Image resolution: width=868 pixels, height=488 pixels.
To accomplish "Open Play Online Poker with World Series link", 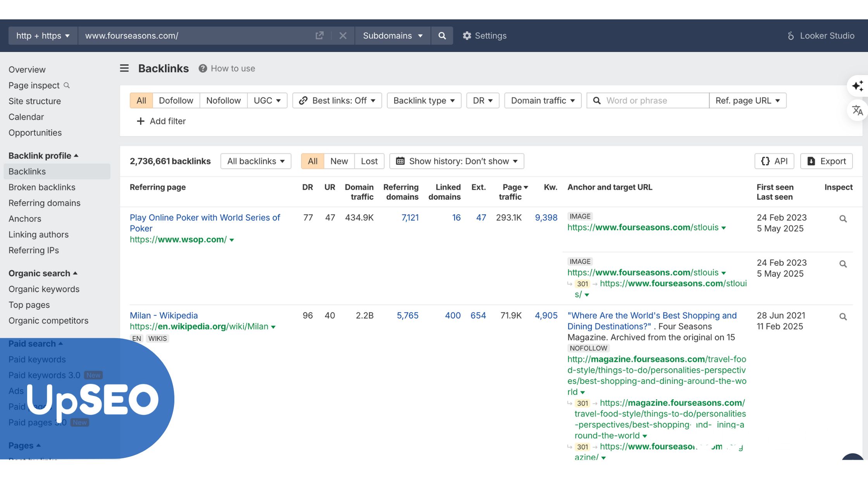I will 205,223.
